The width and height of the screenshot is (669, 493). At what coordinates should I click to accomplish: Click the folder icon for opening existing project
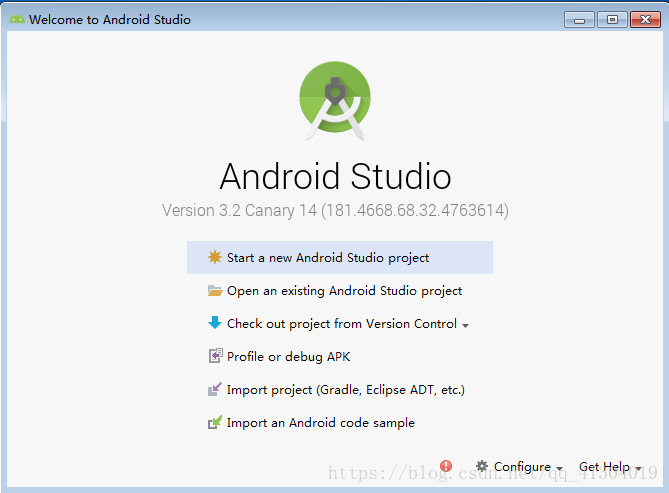coord(215,291)
